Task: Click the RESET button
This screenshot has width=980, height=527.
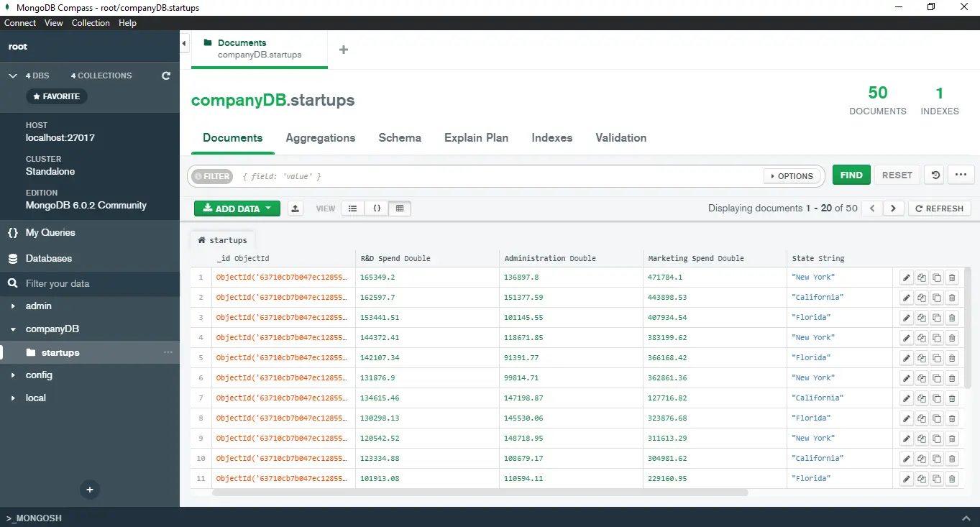Action: click(897, 175)
